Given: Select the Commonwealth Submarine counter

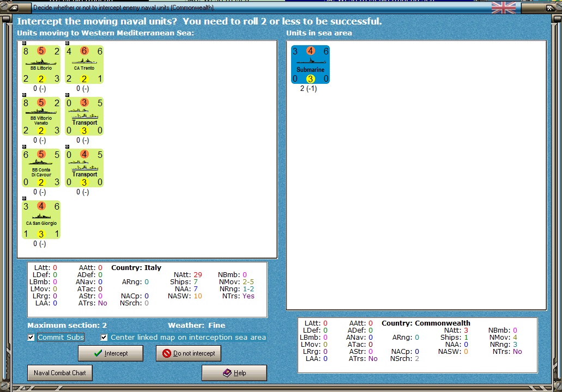Looking at the screenshot, I should [x=310, y=64].
